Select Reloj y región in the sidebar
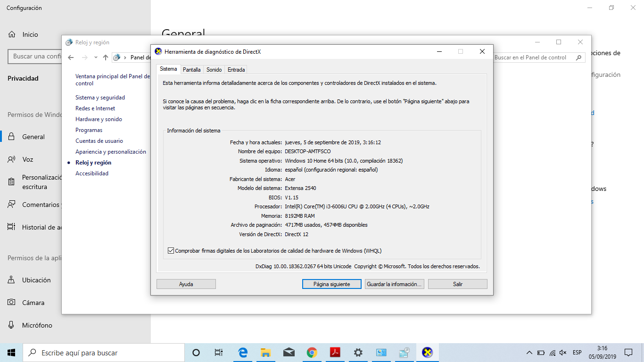This screenshot has height=362, width=644. [x=93, y=163]
